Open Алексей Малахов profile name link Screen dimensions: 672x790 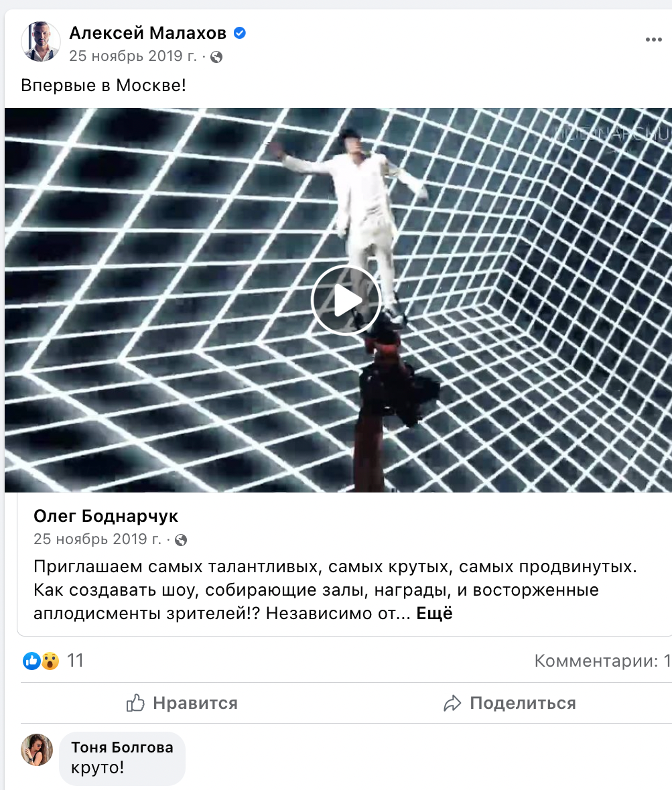(147, 33)
